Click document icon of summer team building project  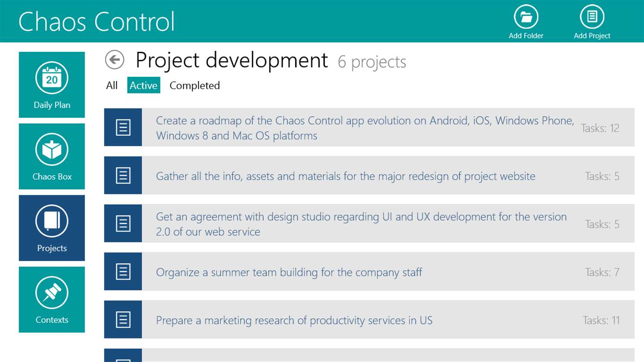[123, 272]
